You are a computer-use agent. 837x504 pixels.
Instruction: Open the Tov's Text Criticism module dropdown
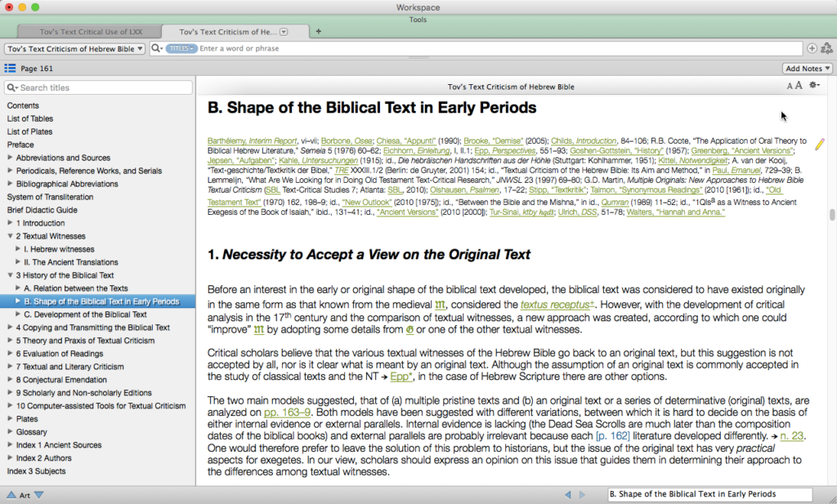75,49
